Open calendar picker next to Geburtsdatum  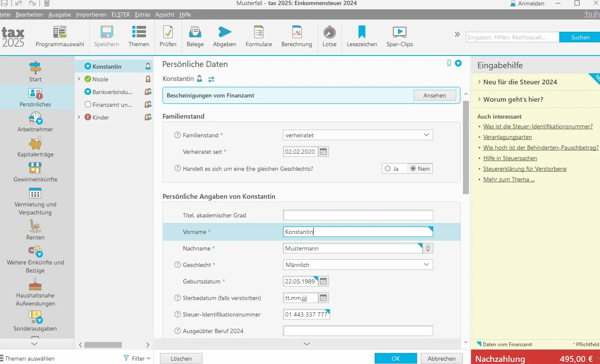pos(323,281)
